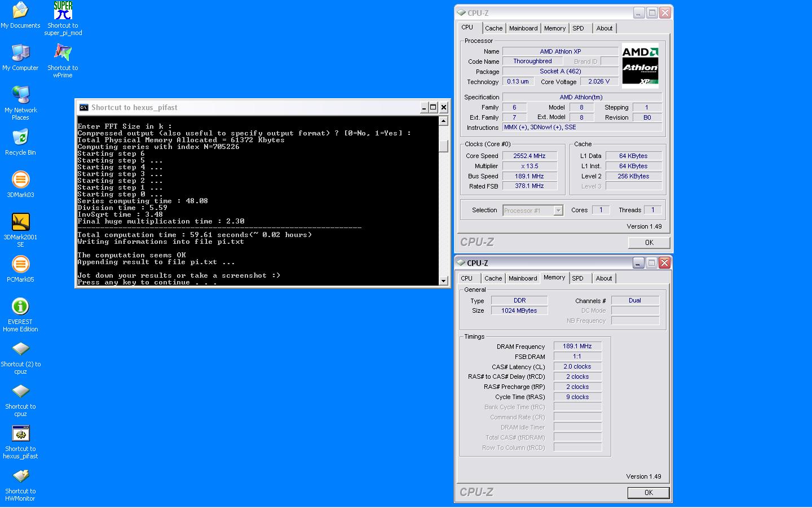This screenshot has width=812, height=508.
Task: Switch to CPU tab in lower CPU-Z window
Action: 467,278
